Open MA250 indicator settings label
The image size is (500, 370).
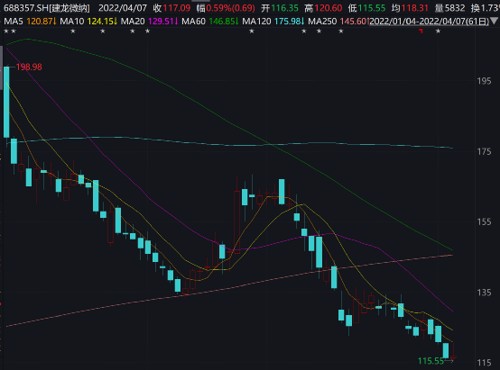pos(322,22)
